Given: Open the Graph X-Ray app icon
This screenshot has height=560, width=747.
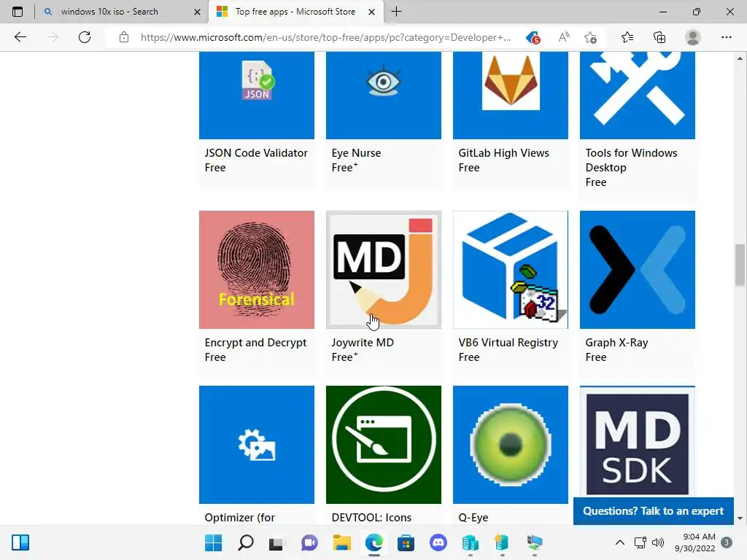Looking at the screenshot, I should pyautogui.click(x=638, y=270).
